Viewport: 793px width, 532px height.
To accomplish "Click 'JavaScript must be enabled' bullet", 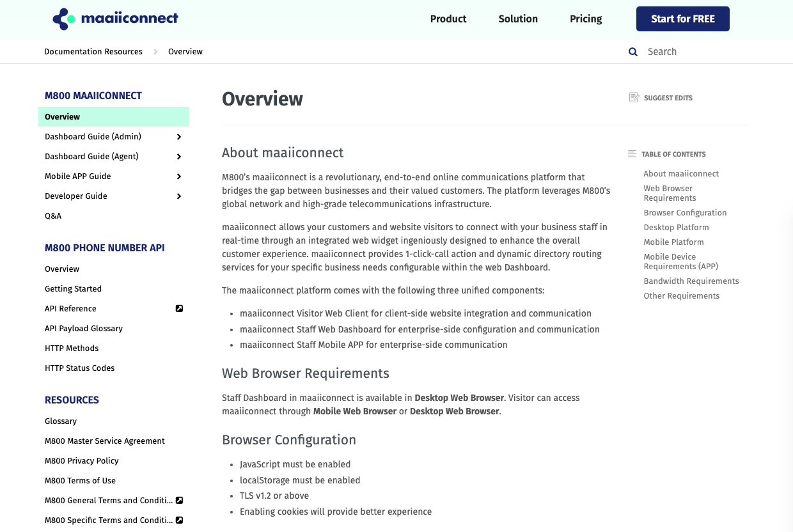I will [x=295, y=464].
